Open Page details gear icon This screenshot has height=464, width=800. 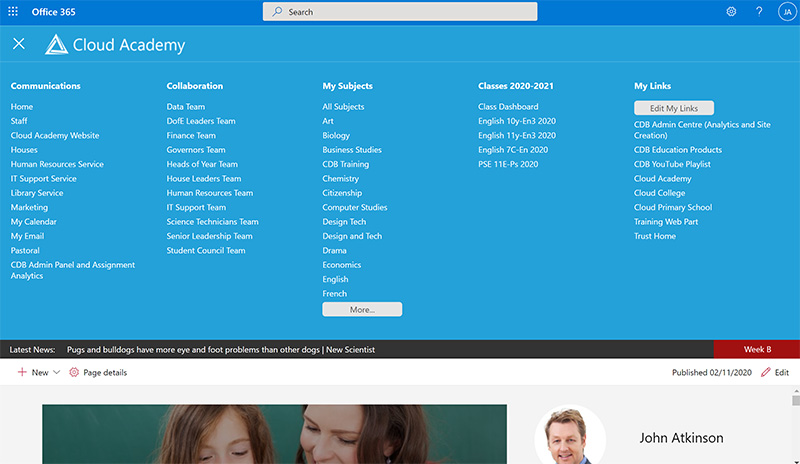(74, 372)
